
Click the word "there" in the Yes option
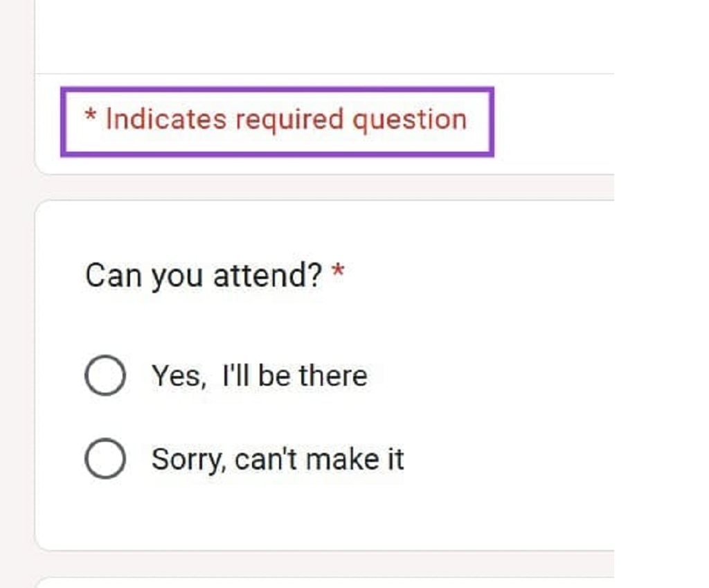click(333, 376)
